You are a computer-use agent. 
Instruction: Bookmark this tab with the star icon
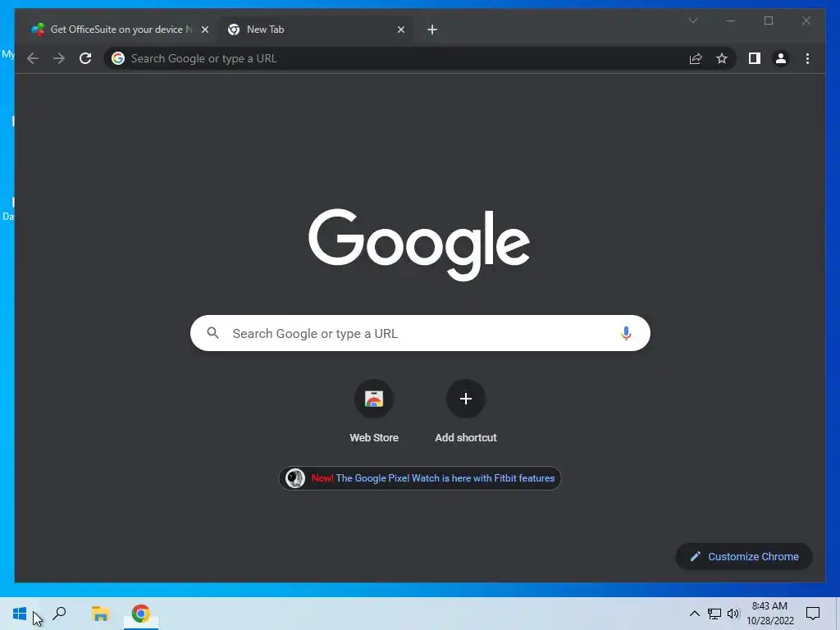pos(722,58)
